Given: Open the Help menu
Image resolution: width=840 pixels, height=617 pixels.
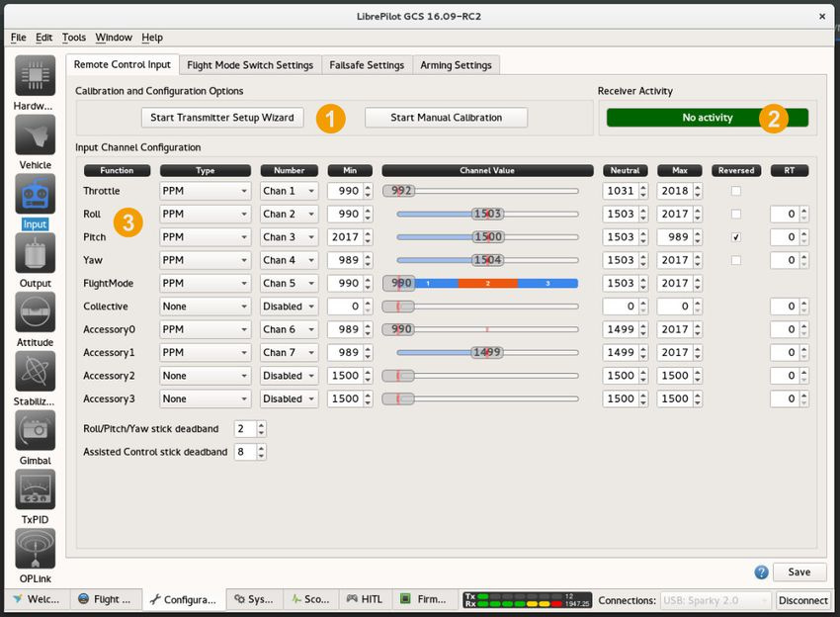Looking at the screenshot, I should click(x=152, y=38).
